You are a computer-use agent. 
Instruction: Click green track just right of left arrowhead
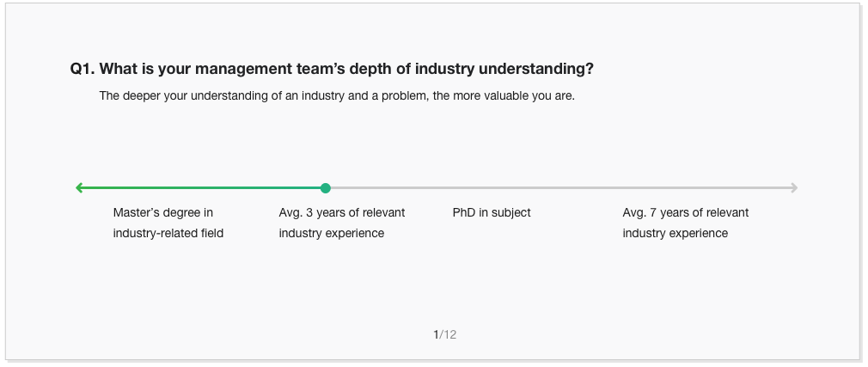point(96,188)
